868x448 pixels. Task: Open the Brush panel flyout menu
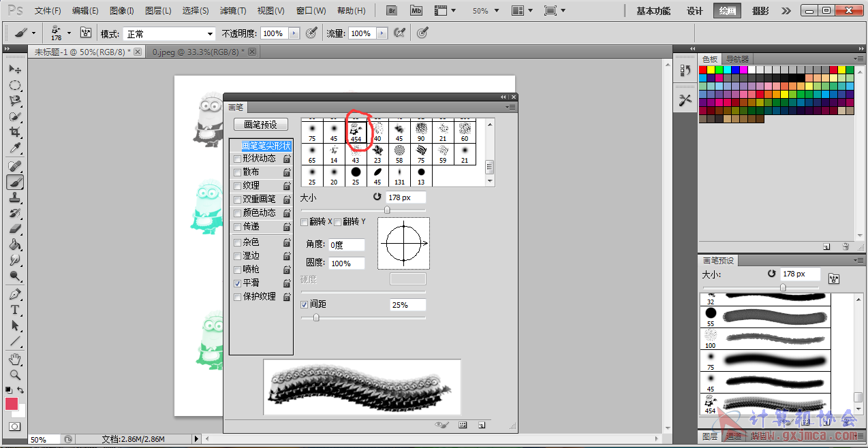point(511,107)
